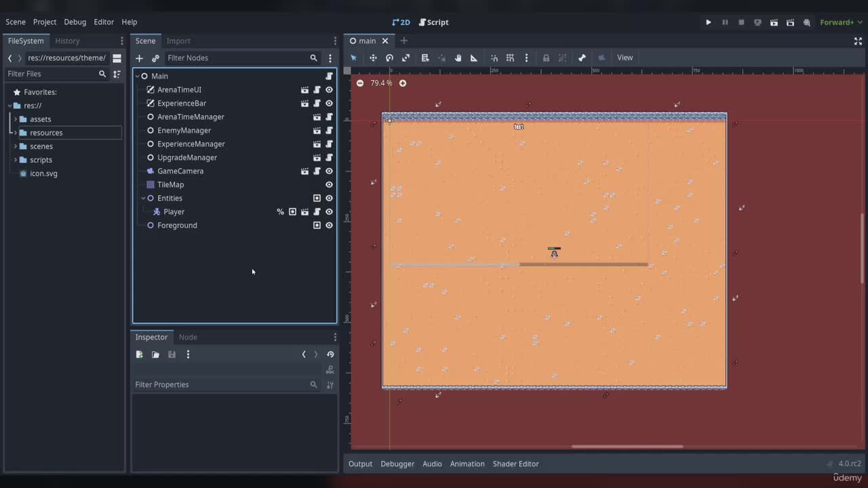Collapse the Entities node

point(144,198)
